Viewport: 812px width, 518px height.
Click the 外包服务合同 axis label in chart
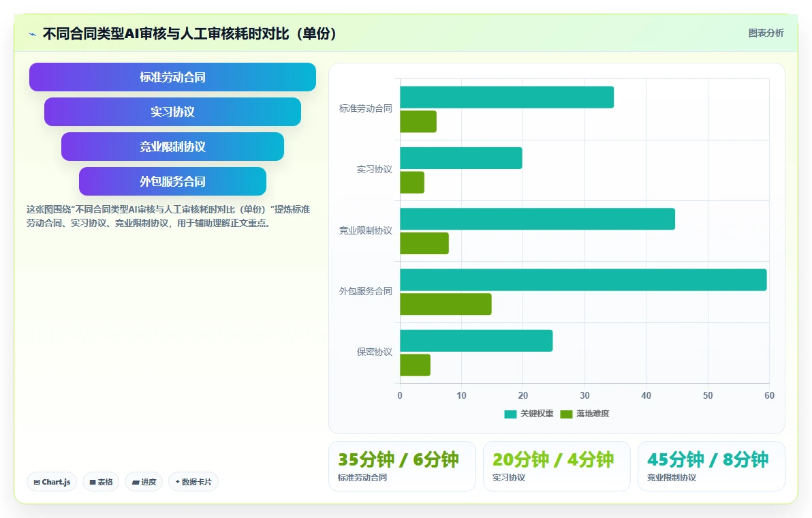pyautogui.click(x=366, y=291)
